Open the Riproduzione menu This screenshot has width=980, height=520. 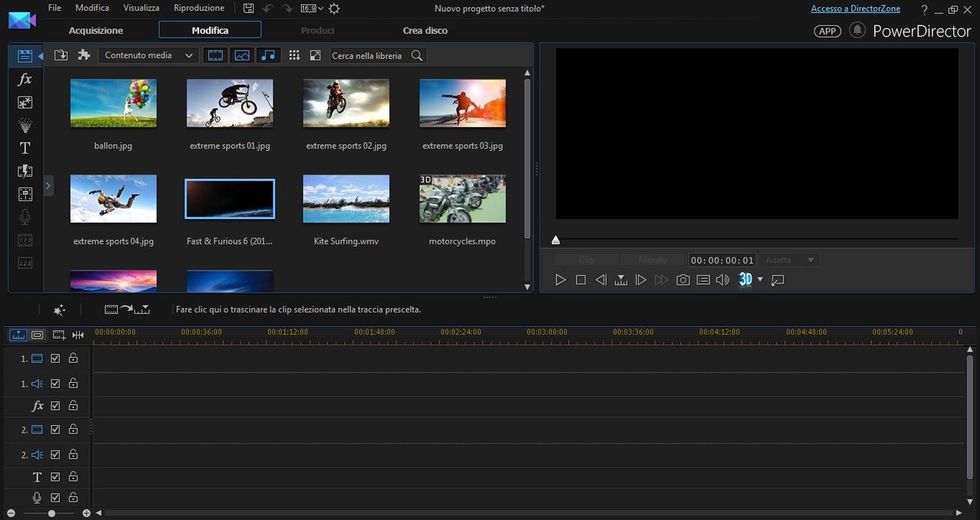coord(199,8)
